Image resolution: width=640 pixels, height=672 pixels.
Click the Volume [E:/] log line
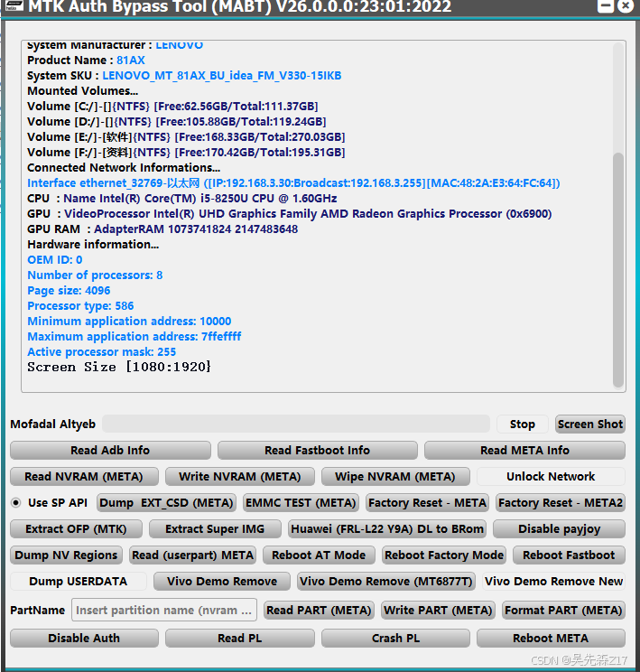coord(186,137)
